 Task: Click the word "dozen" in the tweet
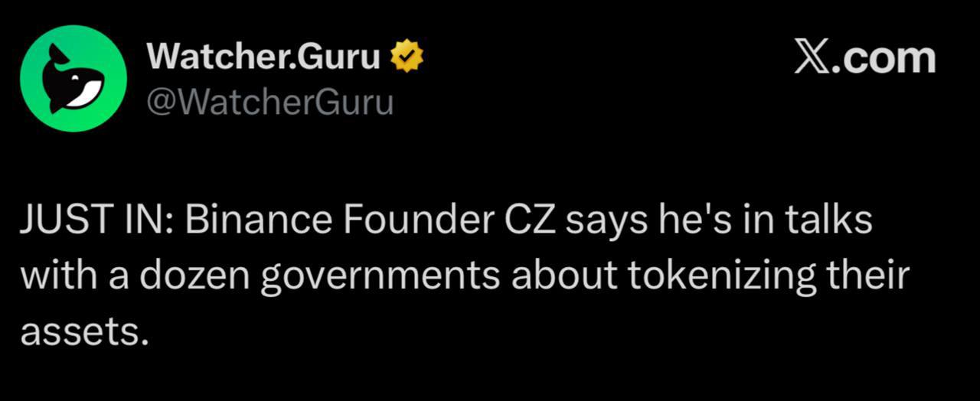point(194,275)
